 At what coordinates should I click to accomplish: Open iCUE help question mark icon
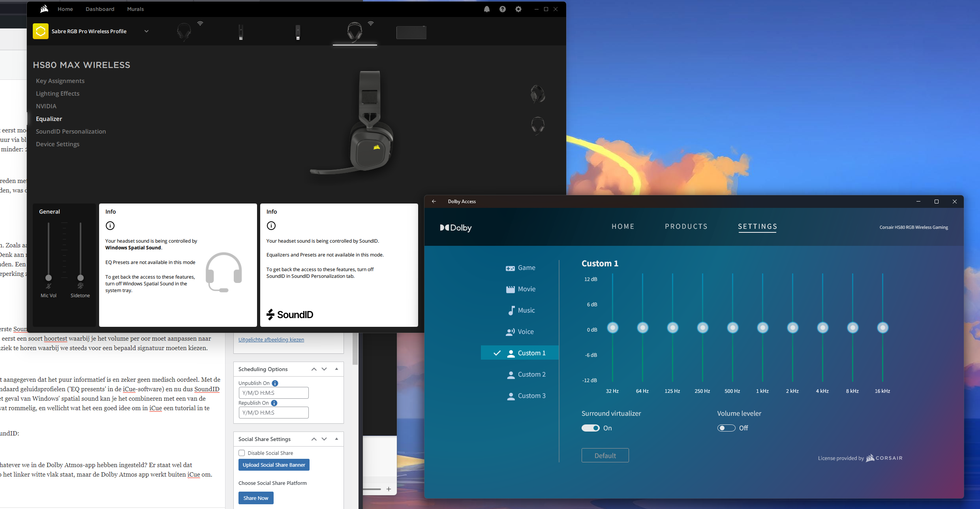pyautogui.click(x=503, y=9)
